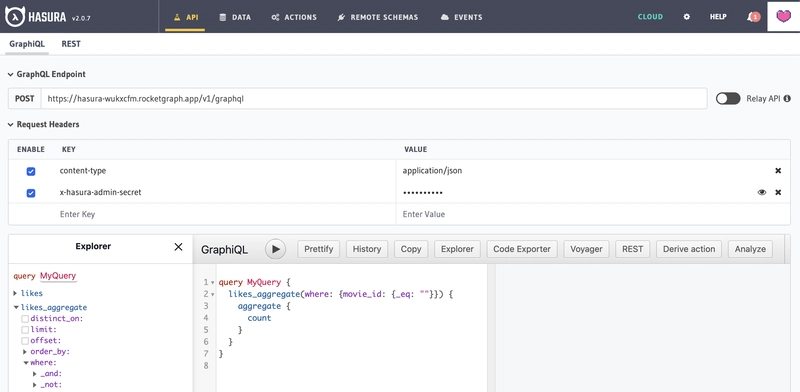This screenshot has height=392, width=800.
Task: Select the GraphiQL sub-tab
Action: (27, 44)
